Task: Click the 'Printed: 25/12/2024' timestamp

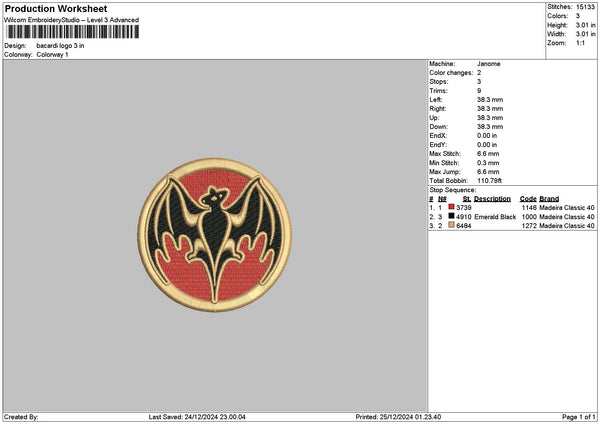Action: (398, 417)
